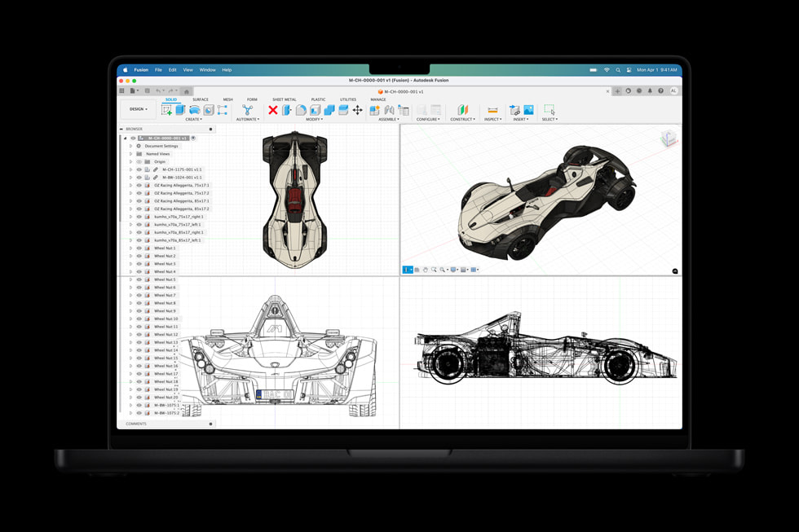Screen dimensions: 799x532
Task: Select the Extrude tool in Create panel
Action: coord(180,110)
